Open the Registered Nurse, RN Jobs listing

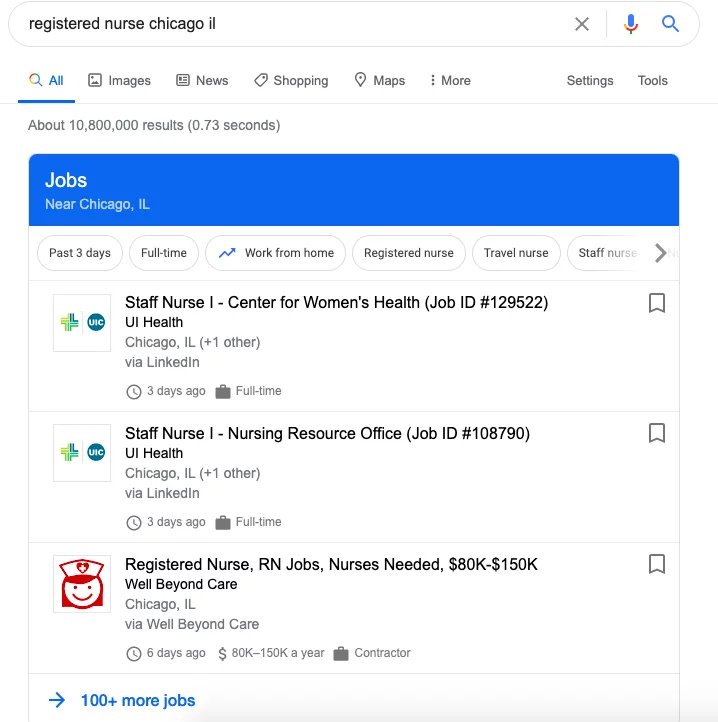(331, 564)
